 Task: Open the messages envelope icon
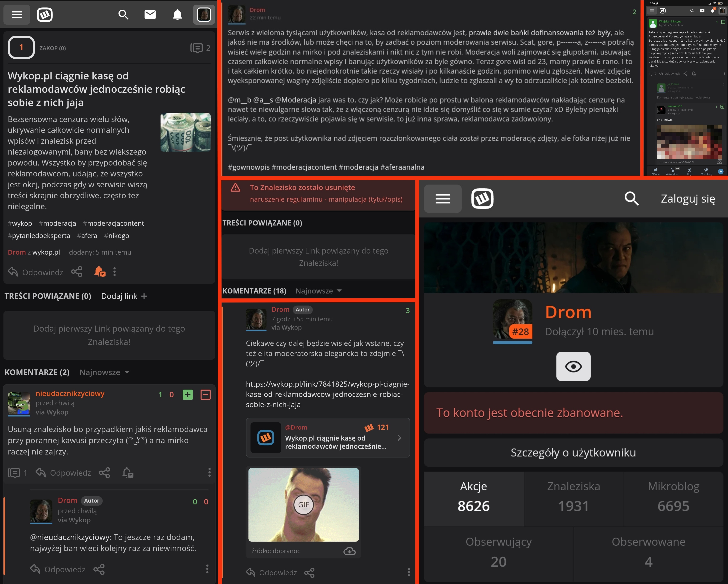[x=150, y=14]
